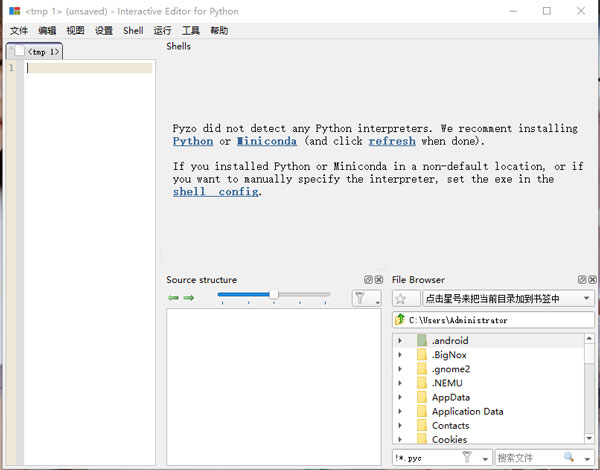This screenshot has width=600, height=470.
Task: Open the Shell menu
Action: coord(133,31)
